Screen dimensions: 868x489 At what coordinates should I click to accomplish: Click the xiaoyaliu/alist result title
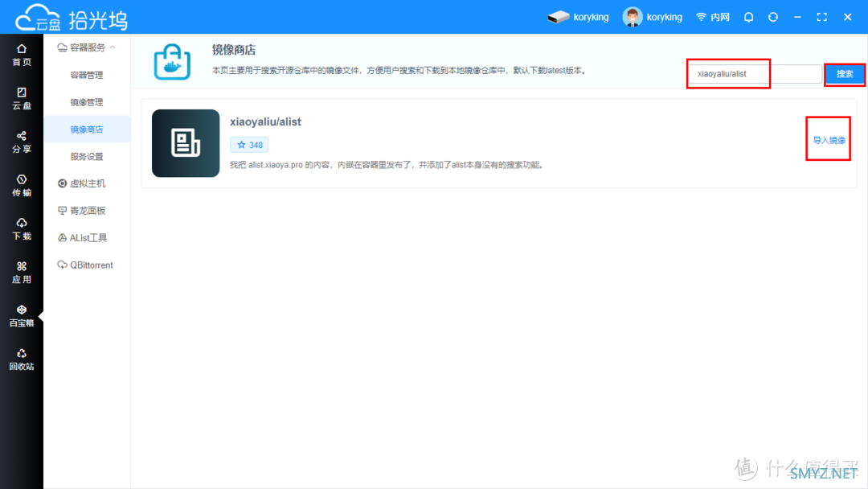tap(265, 121)
